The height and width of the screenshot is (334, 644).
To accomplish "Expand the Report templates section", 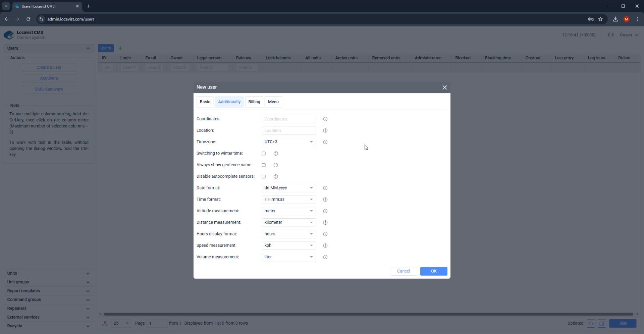I will (49, 291).
